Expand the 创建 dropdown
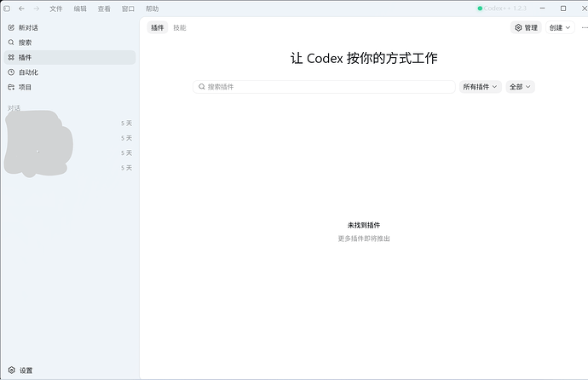The height and width of the screenshot is (380, 588). [x=560, y=28]
